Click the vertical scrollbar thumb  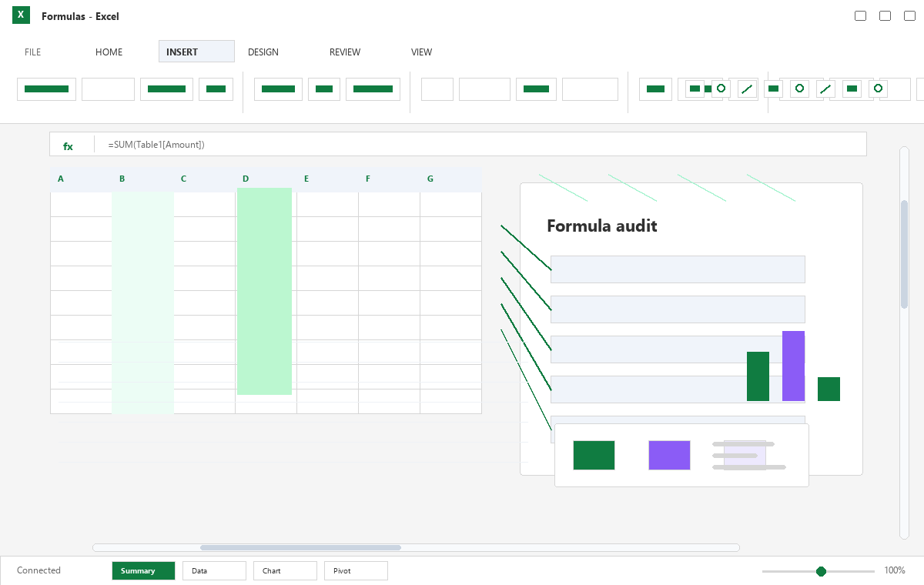pyautogui.click(x=905, y=254)
